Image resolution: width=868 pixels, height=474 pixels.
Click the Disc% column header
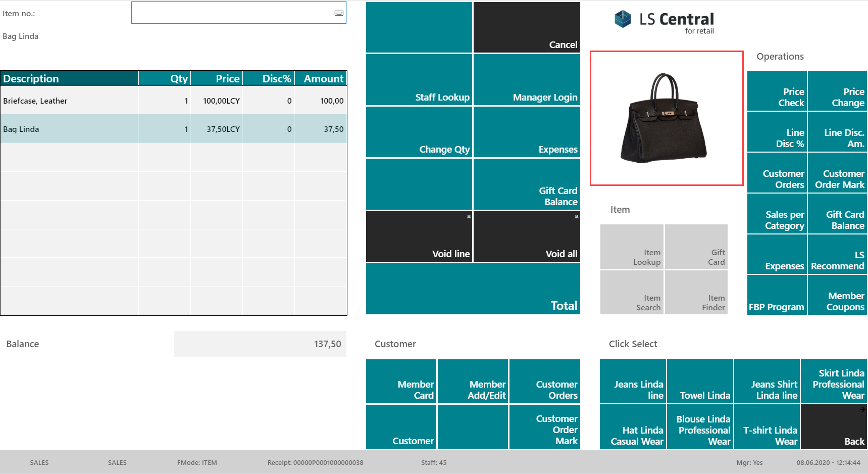pos(269,78)
